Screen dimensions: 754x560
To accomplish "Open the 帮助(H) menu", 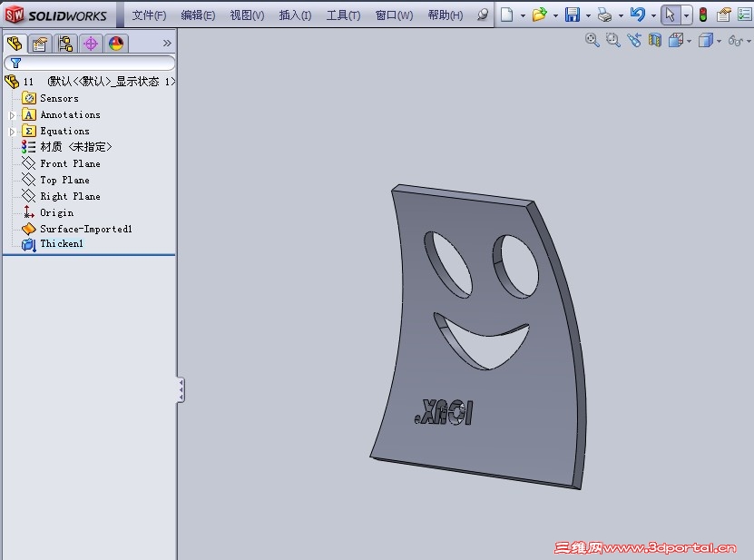I will point(446,15).
